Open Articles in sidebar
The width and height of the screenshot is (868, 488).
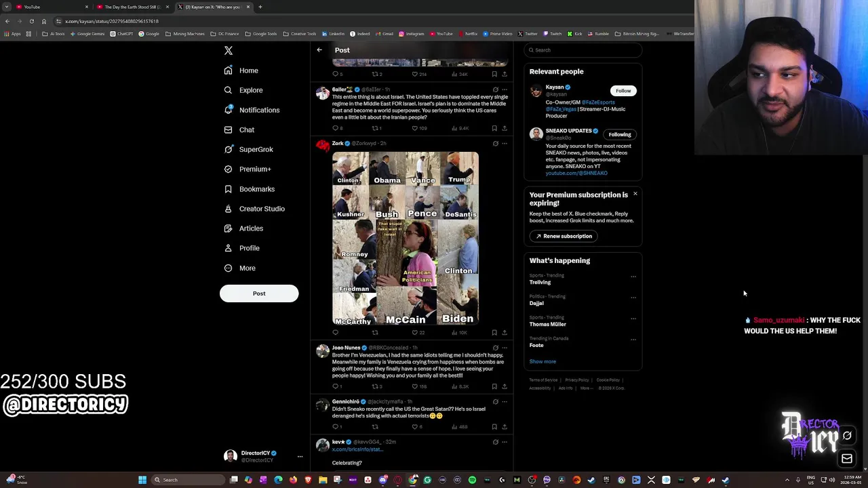click(x=243, y=228)
